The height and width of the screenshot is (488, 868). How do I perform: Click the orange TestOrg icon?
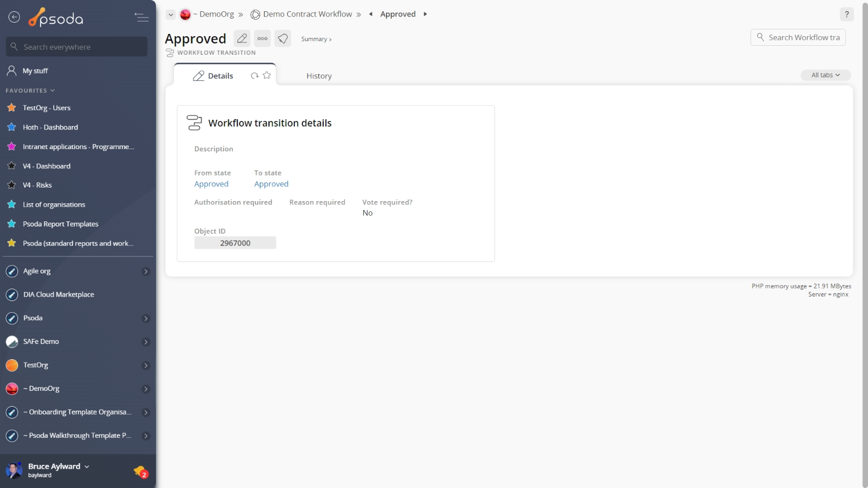12,365
